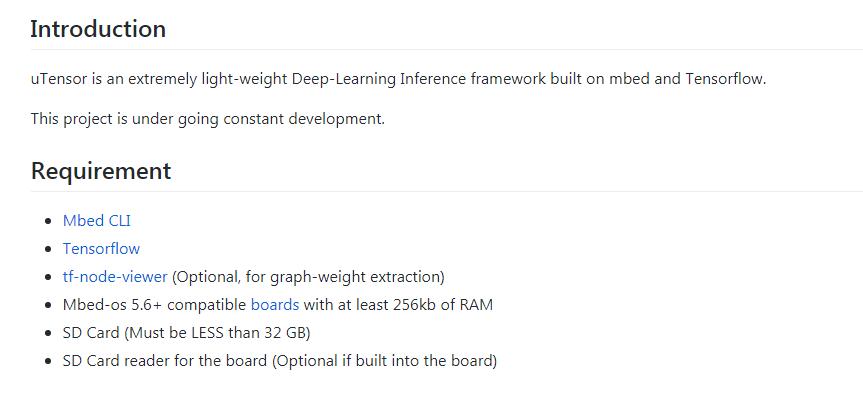863x396 pixels.
Task: Click the graph-weight extraction note text
Action: point(308,276)
